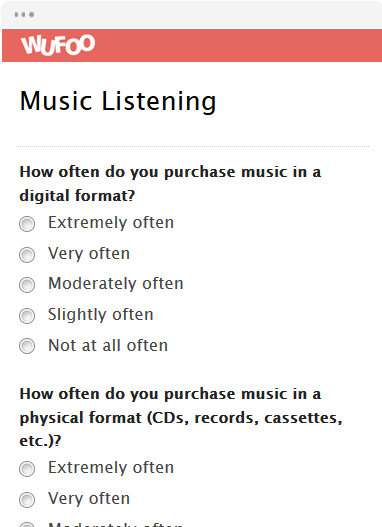The width and height of the screenshot is (382, 527).
Task: Choose Moderately often for digital format
Action: click(27, 285)
